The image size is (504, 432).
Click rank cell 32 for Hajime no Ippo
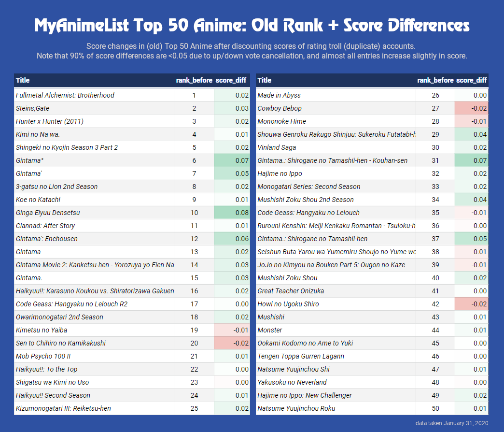click(435, 173)
